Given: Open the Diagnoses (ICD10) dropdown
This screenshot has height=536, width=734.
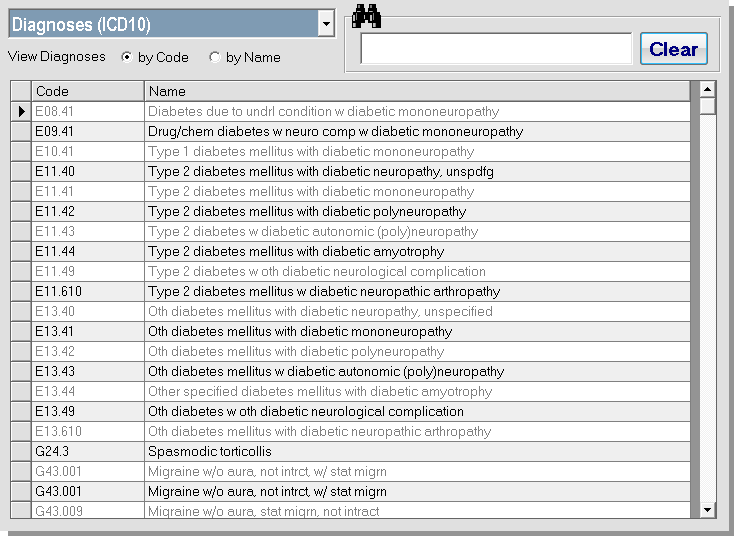Looking at the screenshot, I should [x=326, y=23].
